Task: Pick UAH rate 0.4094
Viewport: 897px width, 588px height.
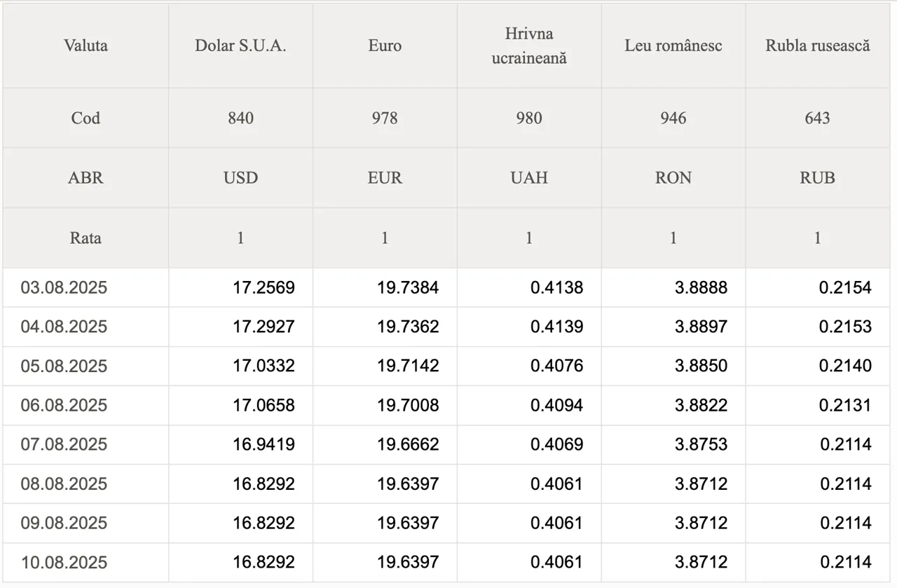Action: [556, 405]
